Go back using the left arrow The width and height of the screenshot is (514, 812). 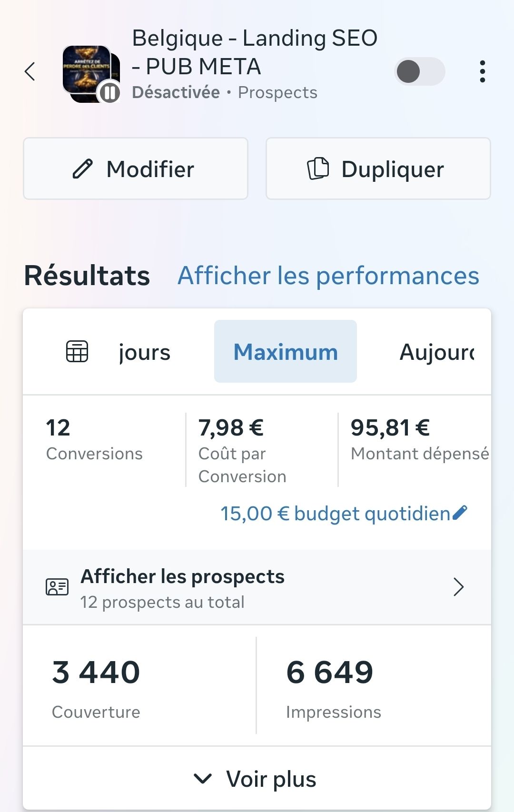pos(30,72)
